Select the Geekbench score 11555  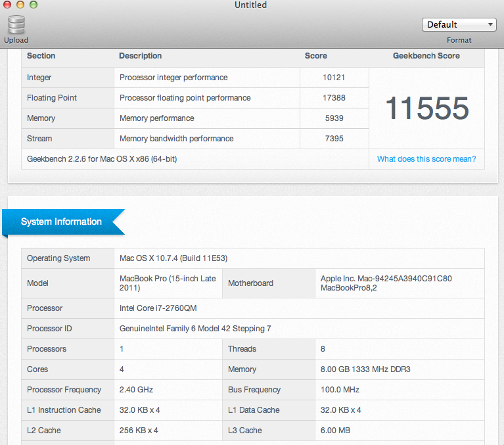[x=427, y=108]
